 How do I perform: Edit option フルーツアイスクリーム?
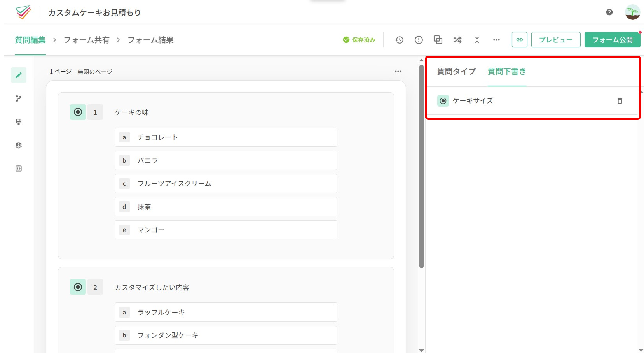tap(226, 183)
